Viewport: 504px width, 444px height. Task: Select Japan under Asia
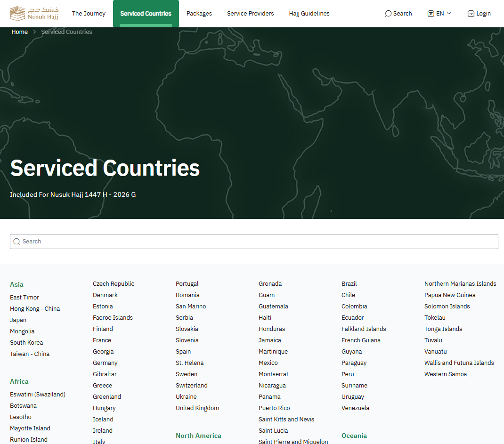coord(18,320)
